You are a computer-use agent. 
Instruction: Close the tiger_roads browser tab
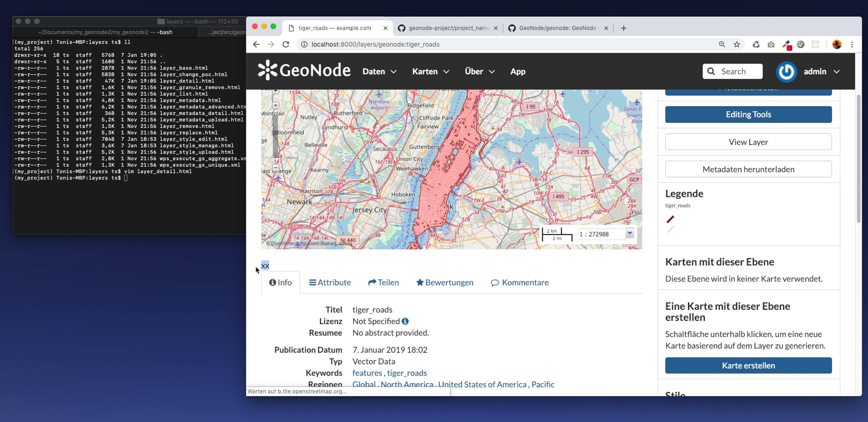[386, 28]
